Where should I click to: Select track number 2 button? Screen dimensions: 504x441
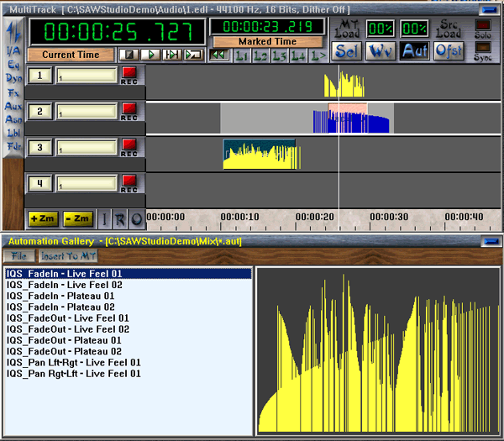pos(39,112)
